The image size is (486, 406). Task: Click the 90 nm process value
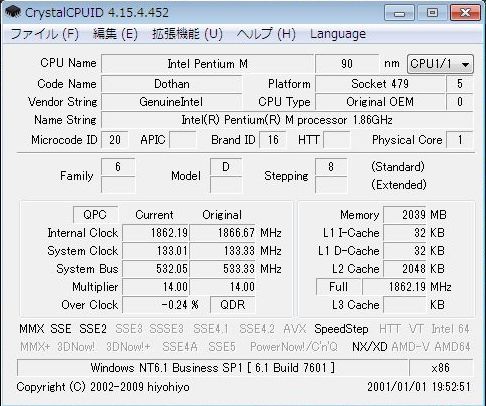(347, 64)
